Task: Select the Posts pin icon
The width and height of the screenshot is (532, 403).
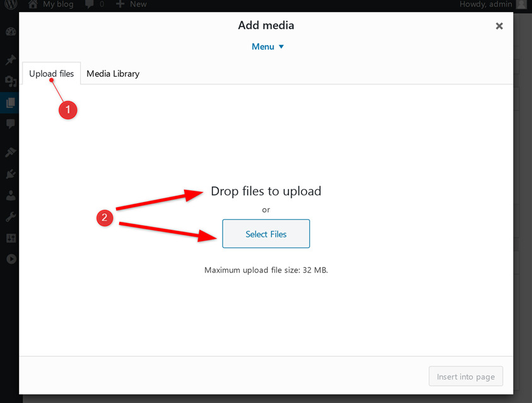Action: tap(9, 59)
